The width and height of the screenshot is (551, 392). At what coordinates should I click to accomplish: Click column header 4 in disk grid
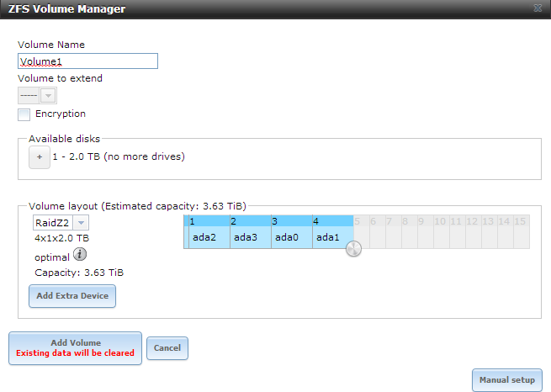coord(333,221)
